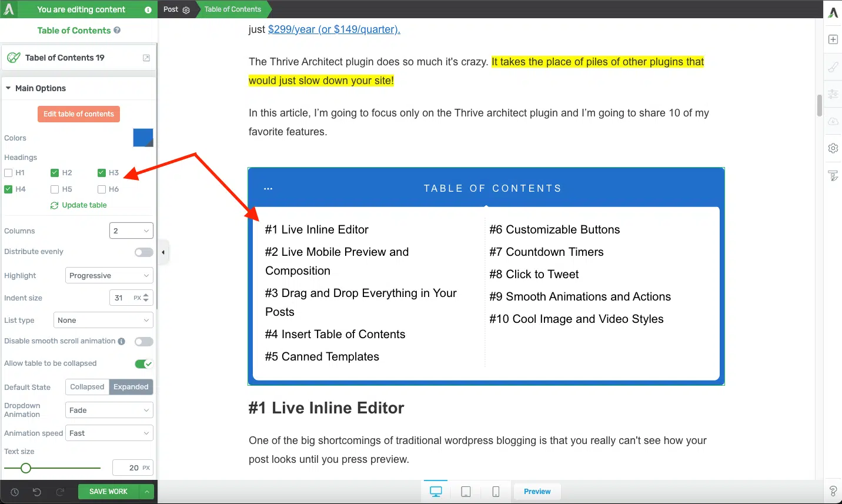Uncheck the H3 heading checkbox

[102, 173]
